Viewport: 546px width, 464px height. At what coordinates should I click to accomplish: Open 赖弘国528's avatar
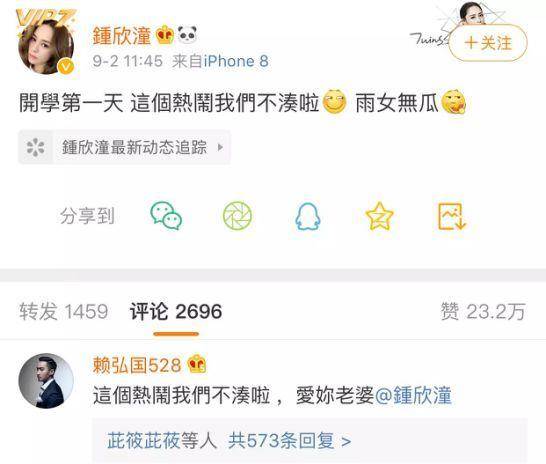coord(46,380)
